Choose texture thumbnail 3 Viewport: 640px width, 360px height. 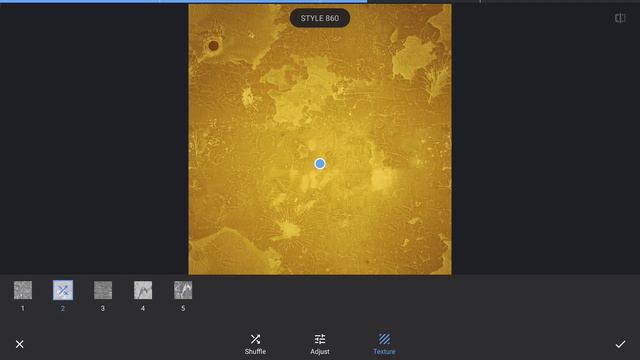click(103, 290)
